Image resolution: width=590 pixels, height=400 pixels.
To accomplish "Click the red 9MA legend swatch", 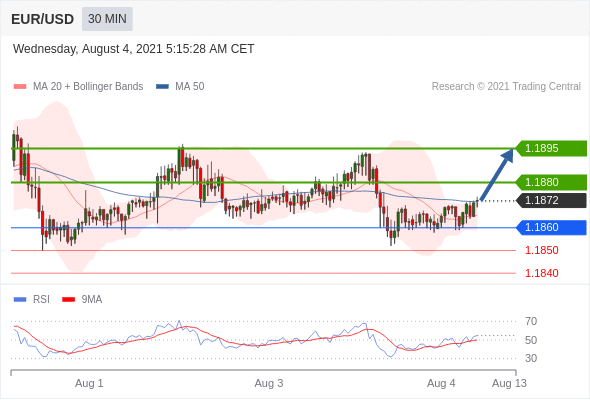I will pos(68,300).
